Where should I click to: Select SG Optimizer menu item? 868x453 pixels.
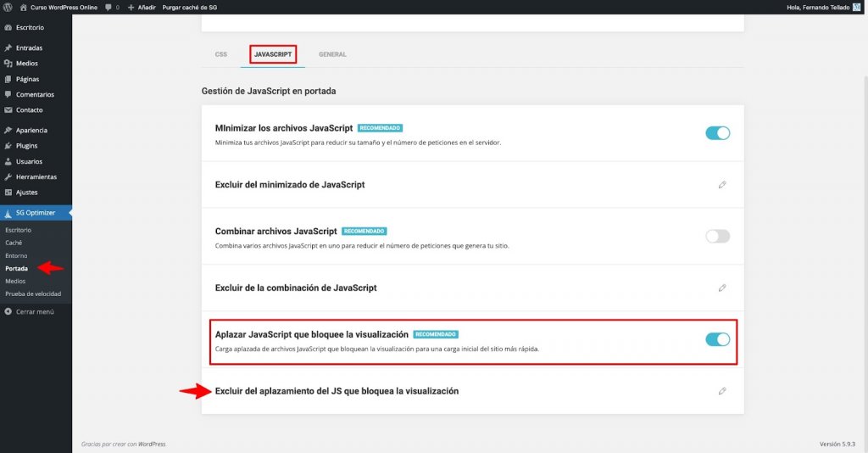pyautogui.click(x=36, y=213)
